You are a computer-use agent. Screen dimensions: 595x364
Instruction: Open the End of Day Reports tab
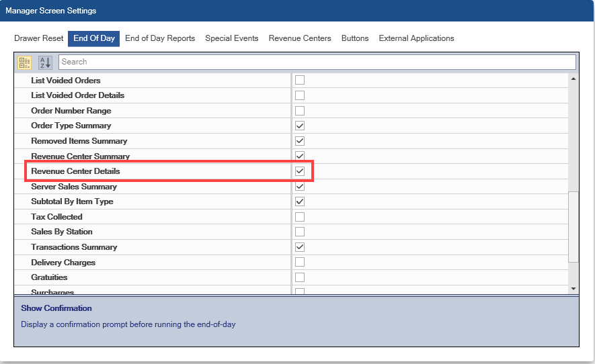coord(160,38)
